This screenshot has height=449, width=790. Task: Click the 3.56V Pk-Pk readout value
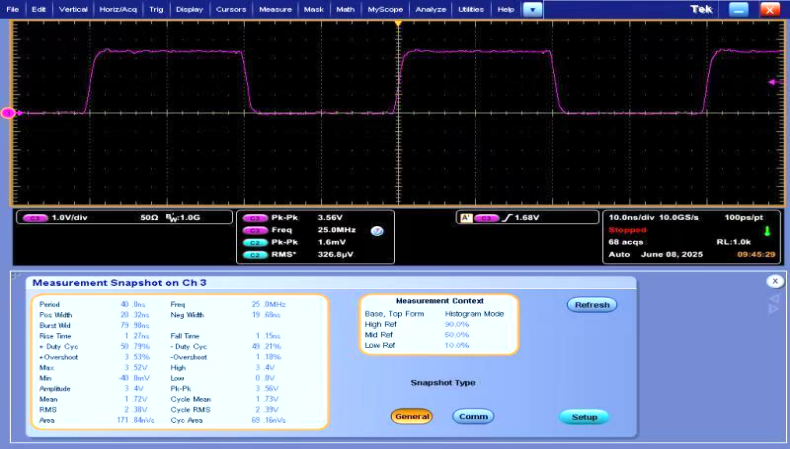coord(330,218)
